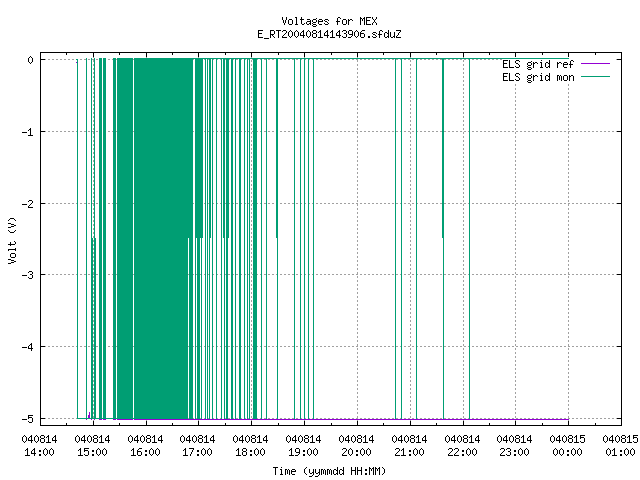Click the purple ELS grid ref legend line
The height and width of the screenshot is (480, 640).
596,64
